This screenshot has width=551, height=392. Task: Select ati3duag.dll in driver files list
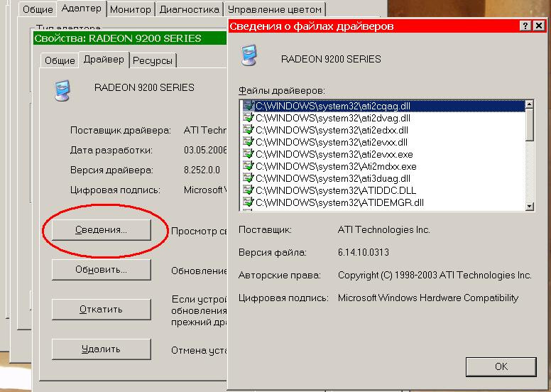click(x=383, y=178)
